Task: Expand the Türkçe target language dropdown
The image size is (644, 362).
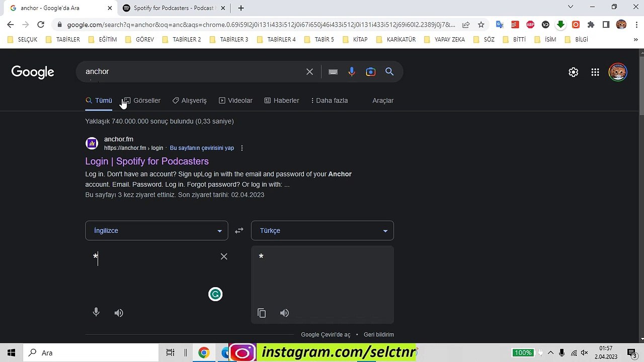Action: click(323, 231)
